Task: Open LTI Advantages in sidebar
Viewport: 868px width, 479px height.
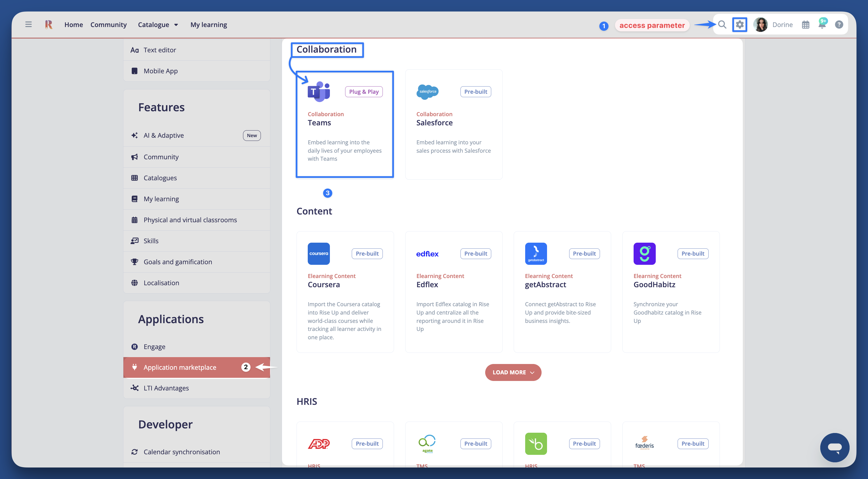Action: click(x=166, y=388)
